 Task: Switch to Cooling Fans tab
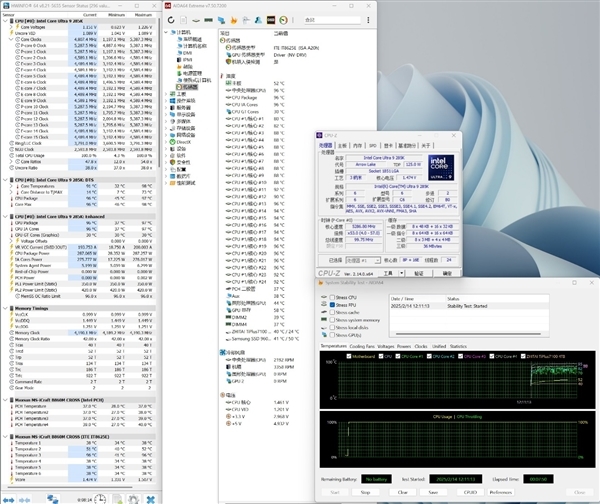(x=362, y=346)
